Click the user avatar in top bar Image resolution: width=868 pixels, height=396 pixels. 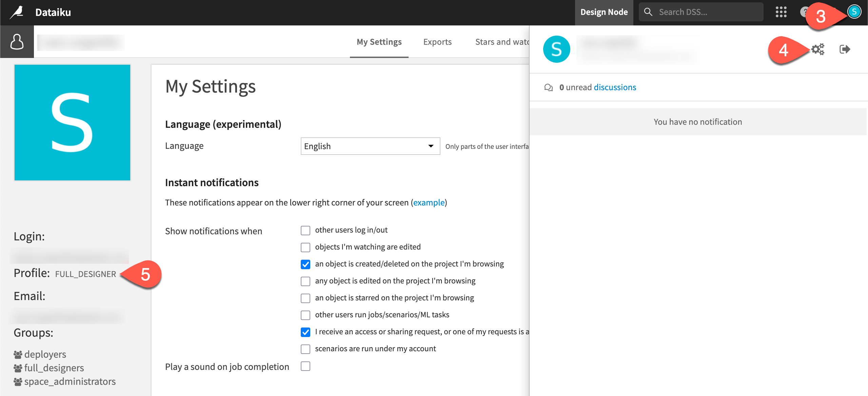click(854, 12)
